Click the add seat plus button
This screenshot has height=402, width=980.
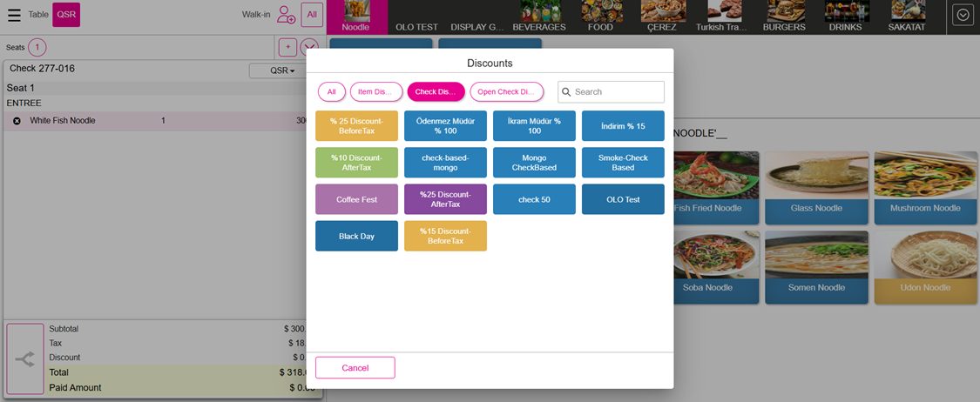tap(287, 48)
